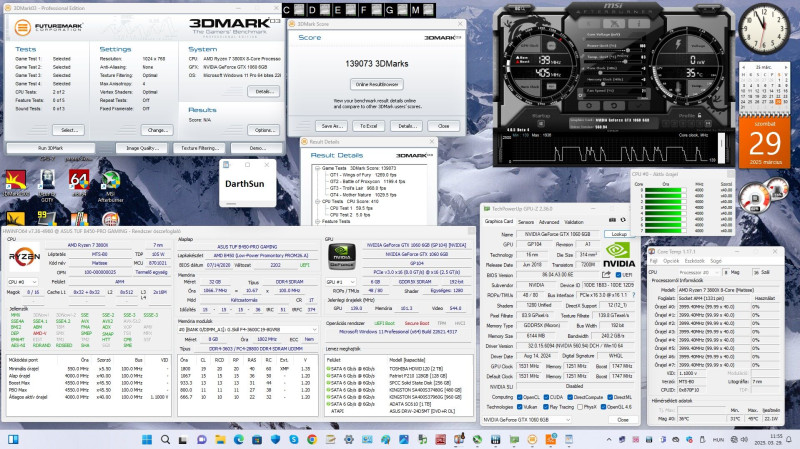Click Image Quality button in 3DMark03

[142, 148]
